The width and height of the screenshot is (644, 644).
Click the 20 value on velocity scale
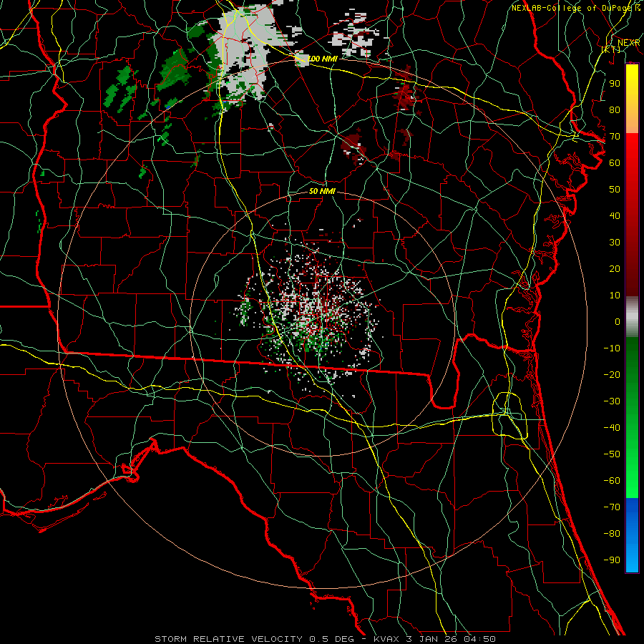pos(615,269)
